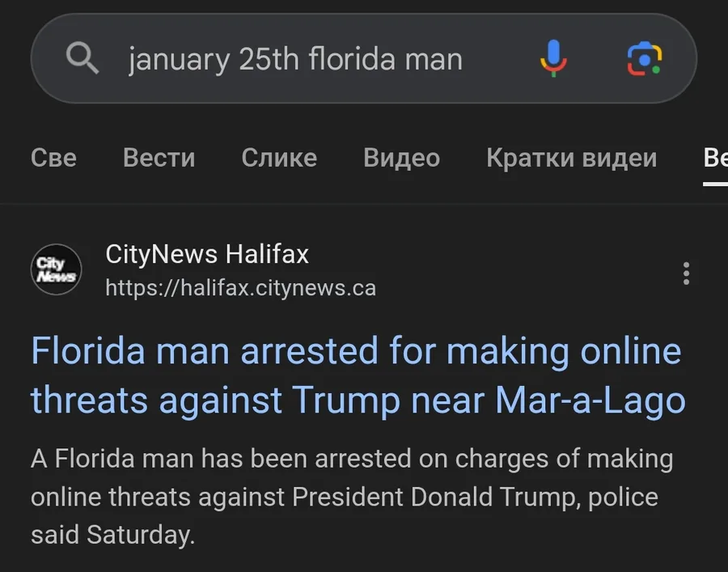
Task: Click the partially visible underlined tab at right edge
Action: [716, 157]
